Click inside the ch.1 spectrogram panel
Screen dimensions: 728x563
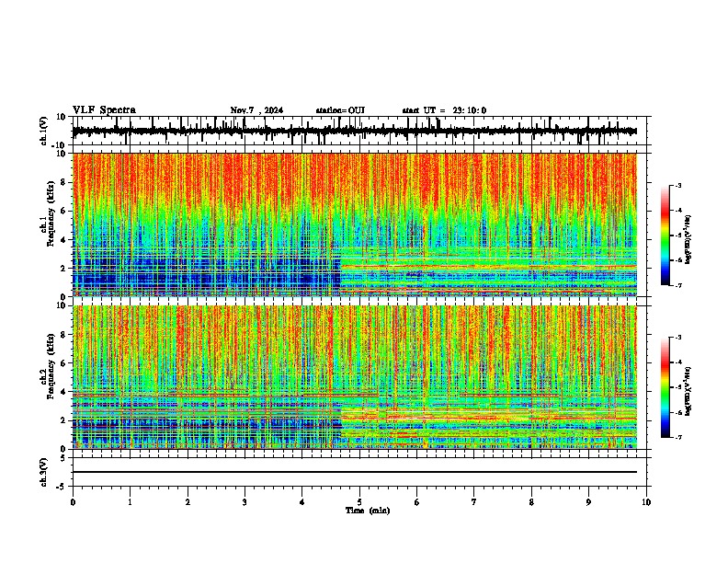point(355,224)
